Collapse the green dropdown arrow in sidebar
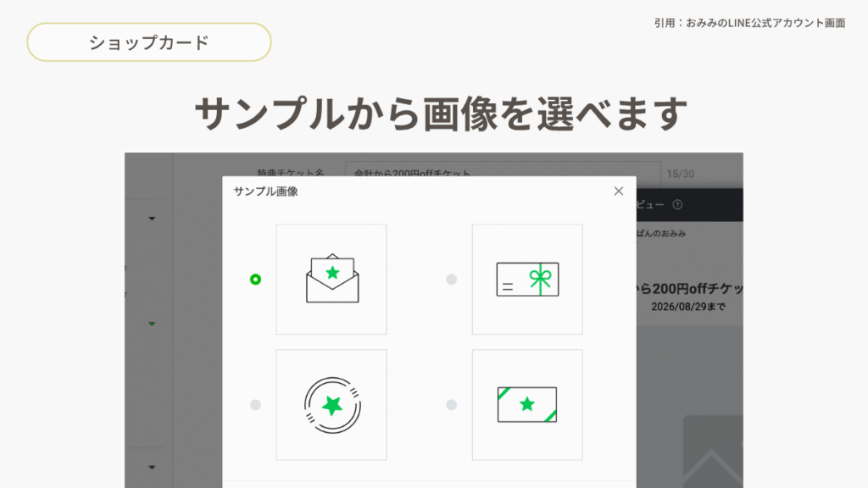Viewport: 868px width, 488px height. pyautogui.click(x=152, y=324)
